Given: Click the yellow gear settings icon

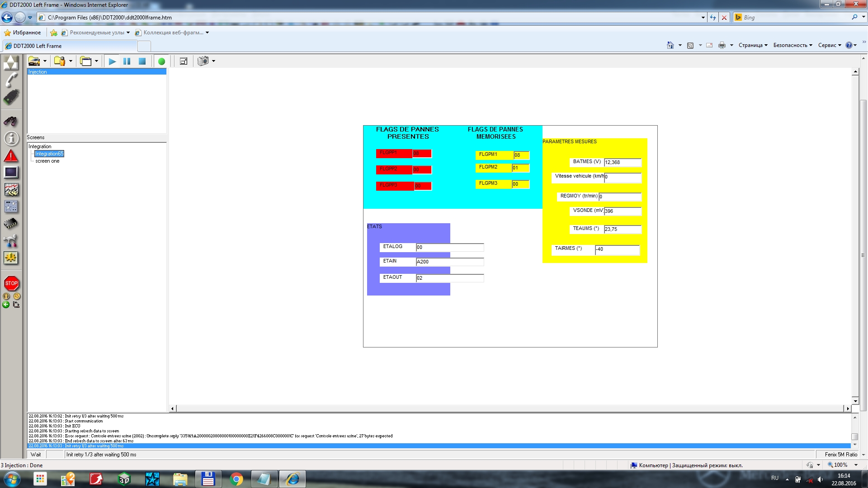Looking at the screenshot, I should coord(11,258).
